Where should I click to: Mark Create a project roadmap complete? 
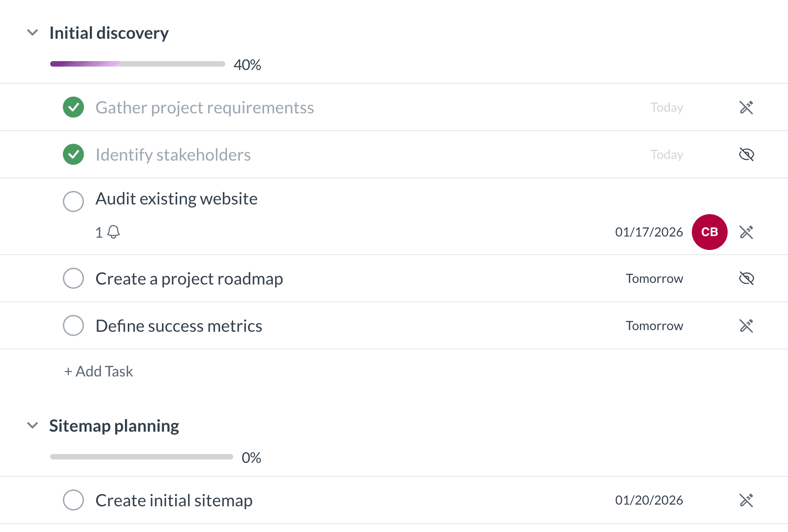[73, 278]
